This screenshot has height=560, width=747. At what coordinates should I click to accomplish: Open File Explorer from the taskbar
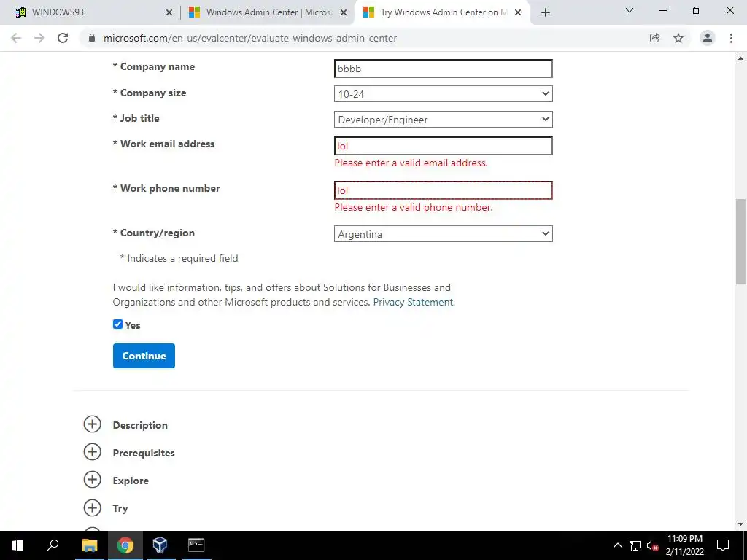89,545
